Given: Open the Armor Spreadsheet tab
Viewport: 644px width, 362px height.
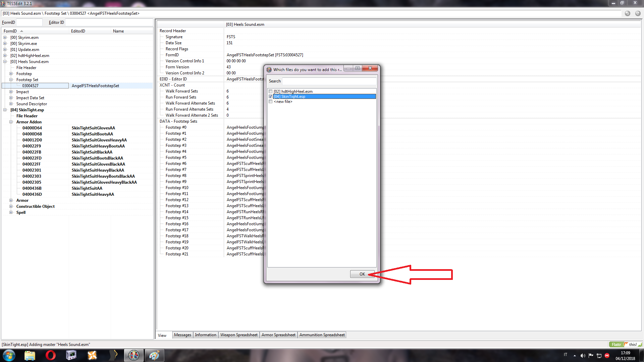Looking at the screenshot, I should (x=278, y=335).
